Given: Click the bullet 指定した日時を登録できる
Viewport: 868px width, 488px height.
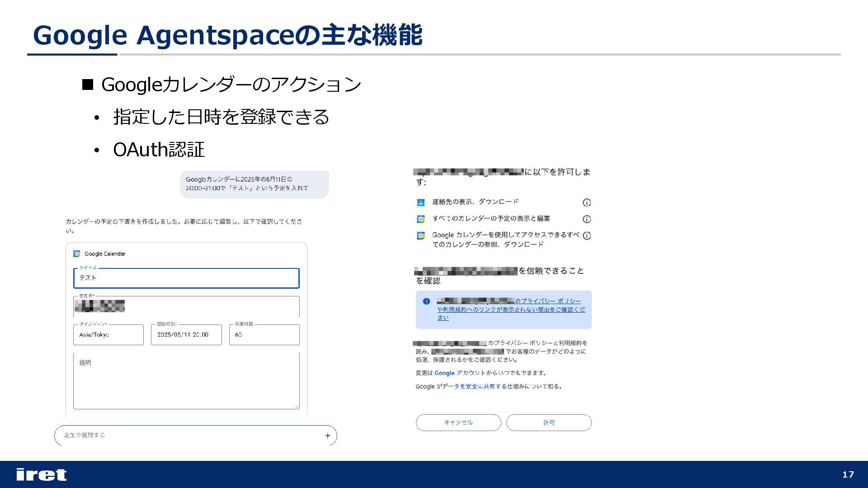Looking at the screenshot, I should (221, 117).
